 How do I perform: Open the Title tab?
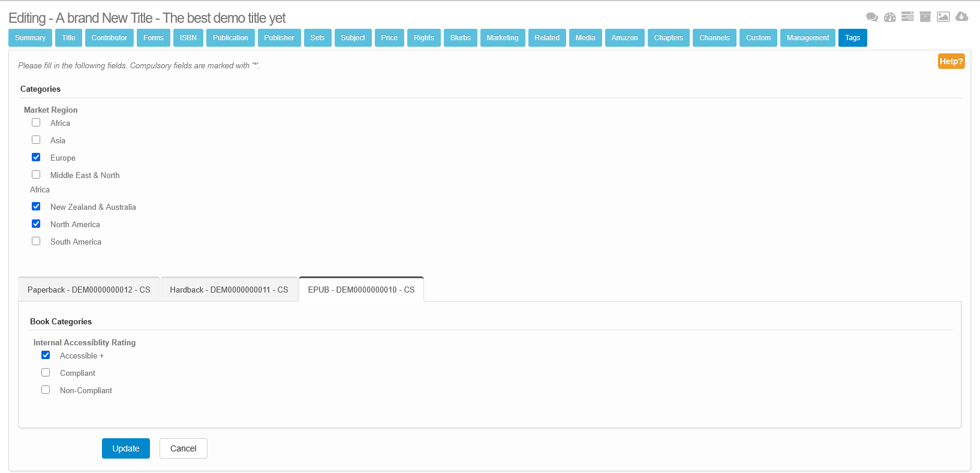click(x=69, y=38)
